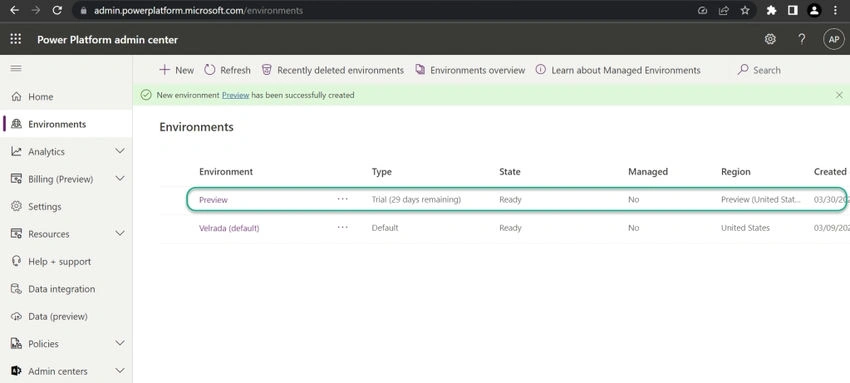The image size is (850, 383).
Task: Click the New environment button
Action: coord(176,70)
